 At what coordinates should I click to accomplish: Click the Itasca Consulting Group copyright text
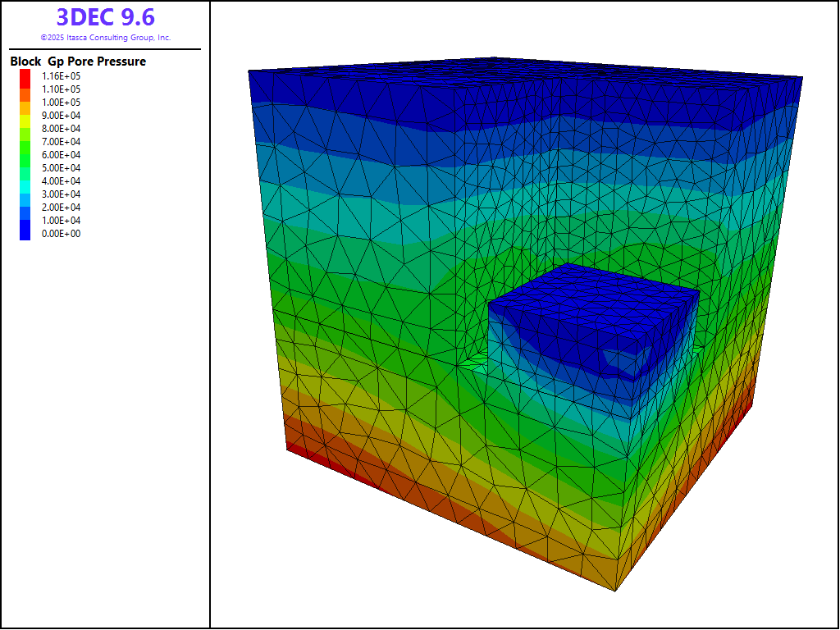click(105, 38)
